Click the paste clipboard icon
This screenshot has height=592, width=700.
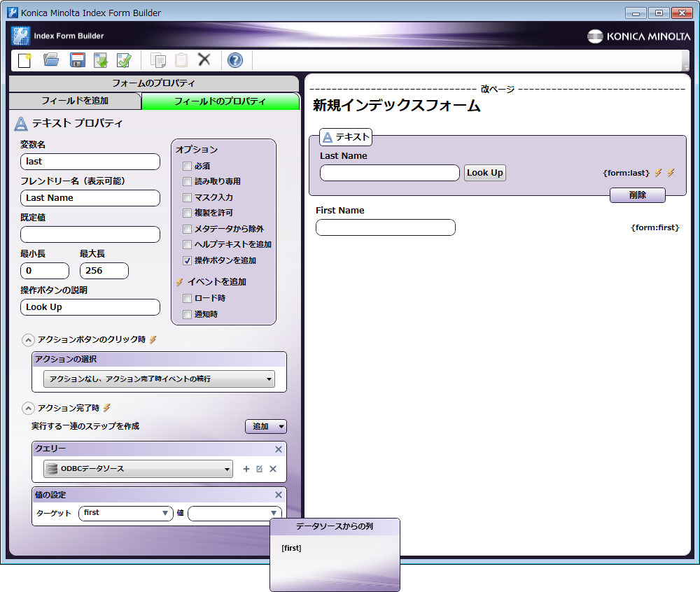pos(181,59)
